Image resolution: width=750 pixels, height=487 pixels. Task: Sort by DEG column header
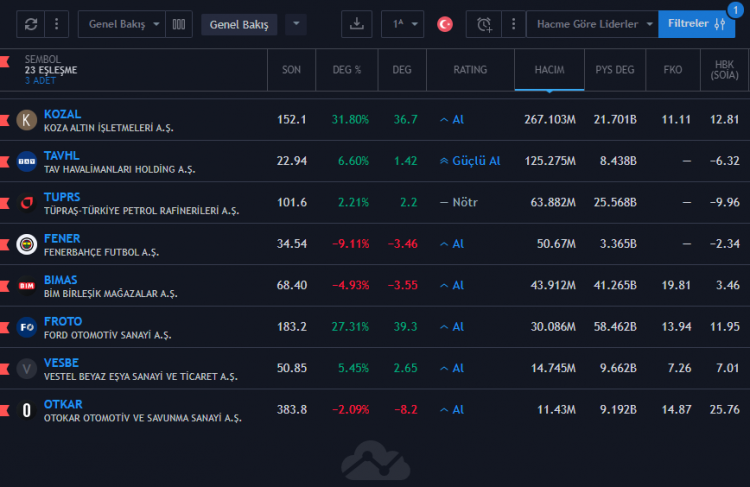pos(402,70)
